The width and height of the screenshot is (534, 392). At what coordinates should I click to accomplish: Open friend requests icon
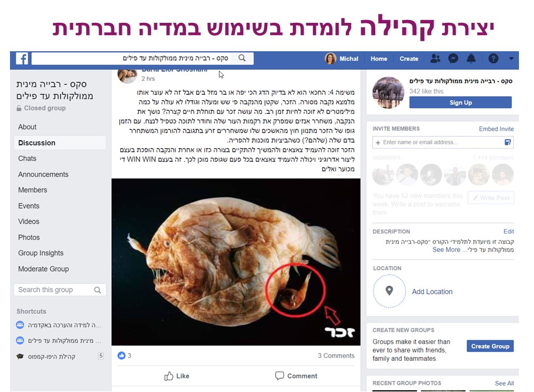point(435,58)
